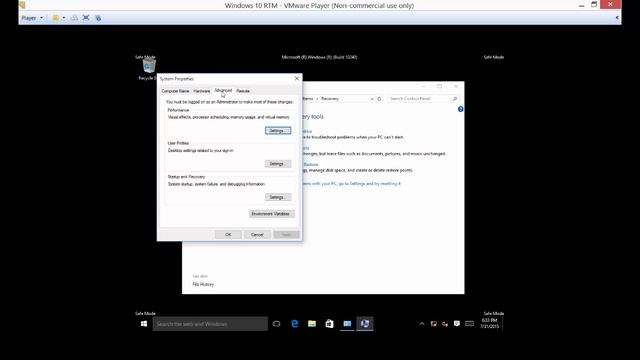Open File Explorer from the taskbar
Screen dimensions: 640x360
pyautogui.click(x=312, y=324)
